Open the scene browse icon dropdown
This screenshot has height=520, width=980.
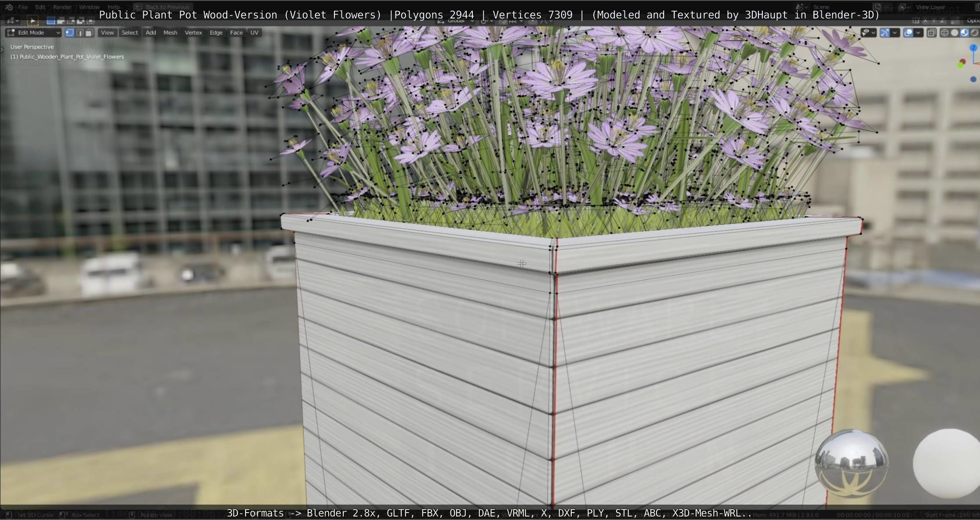click(801, 7)
